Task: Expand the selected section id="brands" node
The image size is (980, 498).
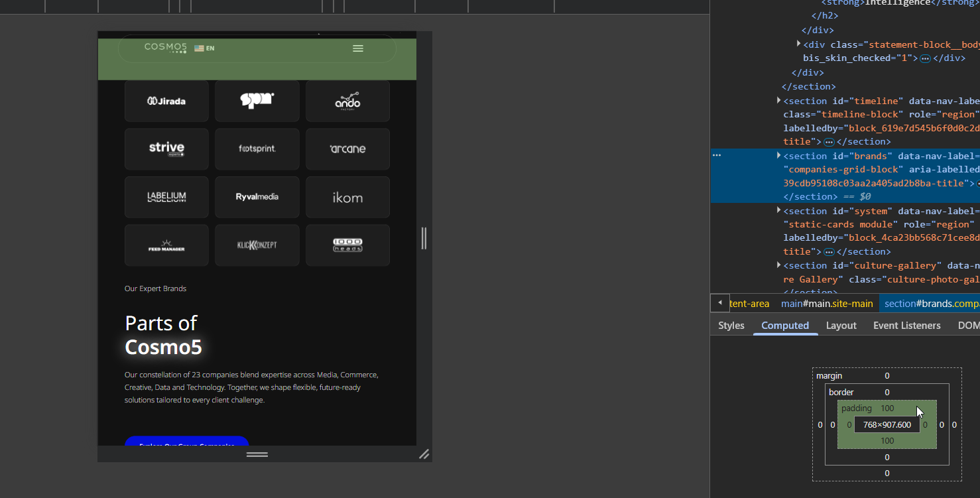Action: (x=779, y=155)
